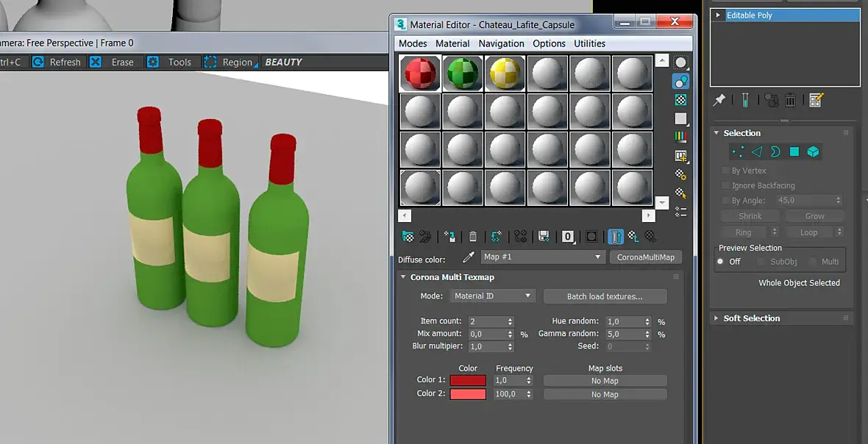This screenshot has width=868, height=444.
Task: Click the eyedropper pick-material icon
Action: click(469, 257)
